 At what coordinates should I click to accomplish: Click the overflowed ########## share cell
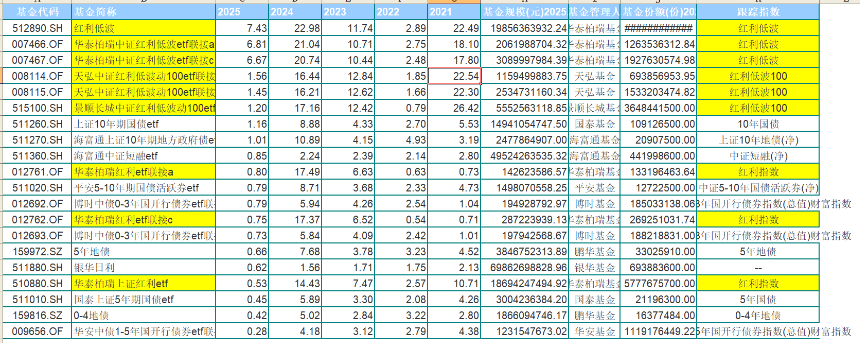coord(659,28)
